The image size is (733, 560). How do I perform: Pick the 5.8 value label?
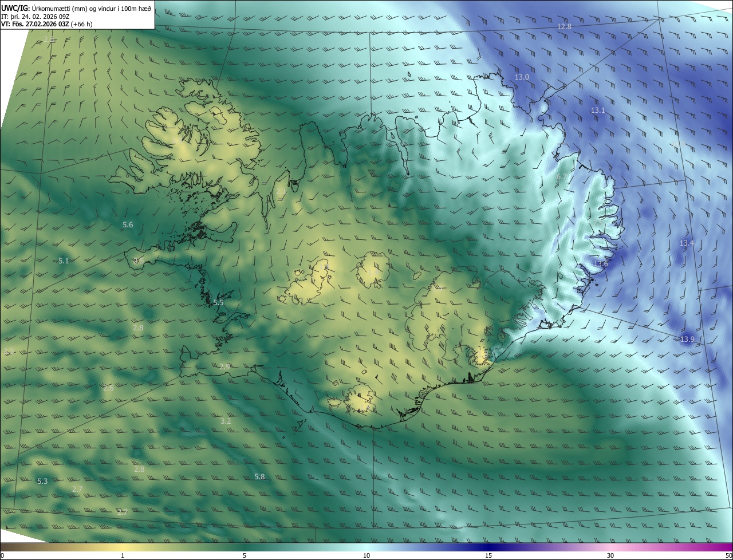pos(259,477)
